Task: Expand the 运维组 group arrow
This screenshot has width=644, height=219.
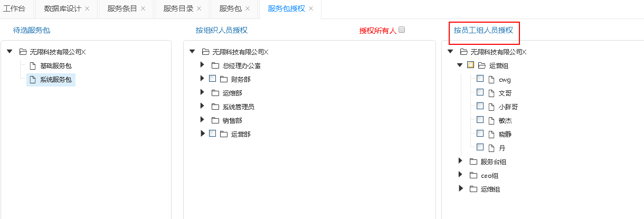Action: 460,188
